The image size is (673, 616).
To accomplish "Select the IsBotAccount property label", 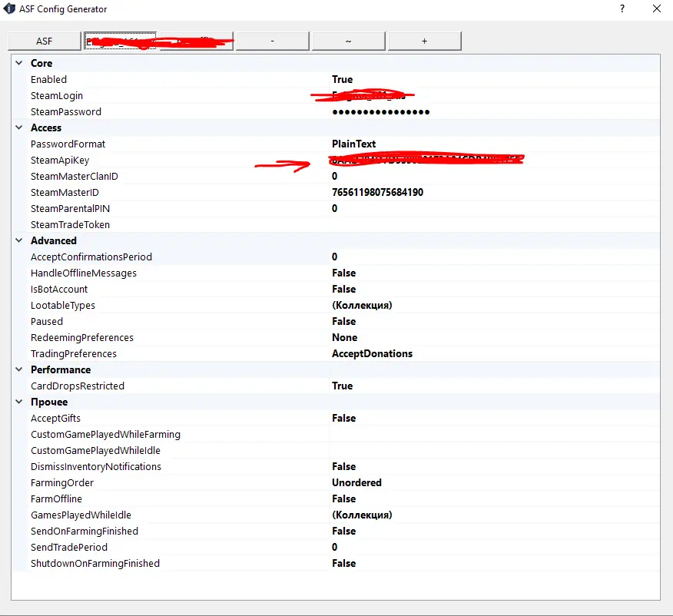I will point(59,289).
